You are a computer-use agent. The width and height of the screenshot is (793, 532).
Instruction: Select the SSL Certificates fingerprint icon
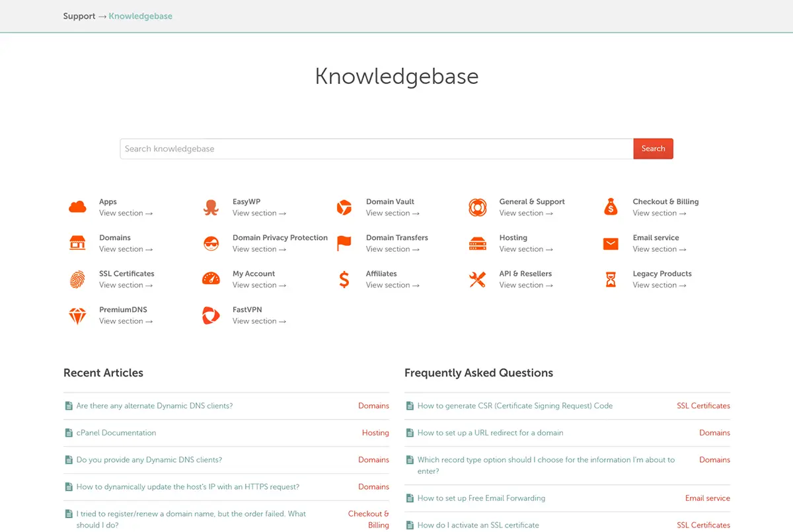click(77, 278)
